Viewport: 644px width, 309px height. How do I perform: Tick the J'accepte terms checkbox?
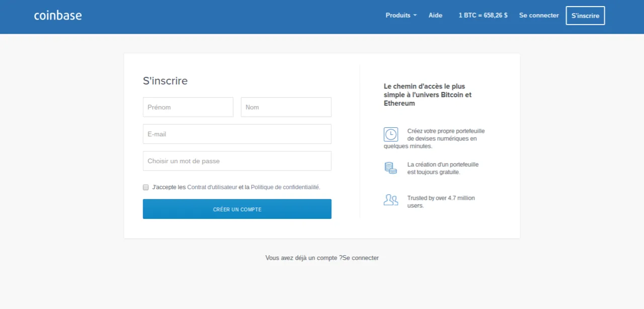146,187
